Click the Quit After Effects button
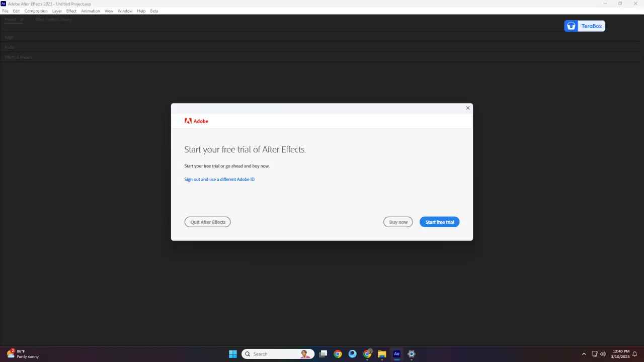The image size is (644, 362). (207, 222)
